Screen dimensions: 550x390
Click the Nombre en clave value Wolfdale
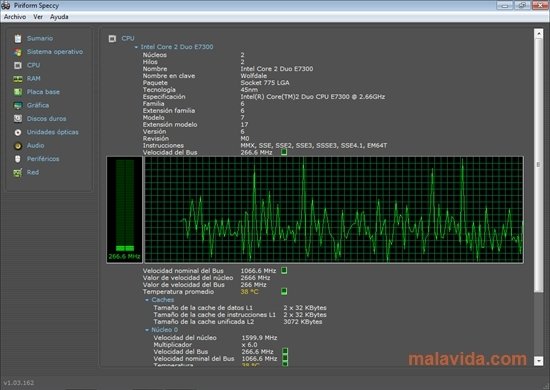254,76
